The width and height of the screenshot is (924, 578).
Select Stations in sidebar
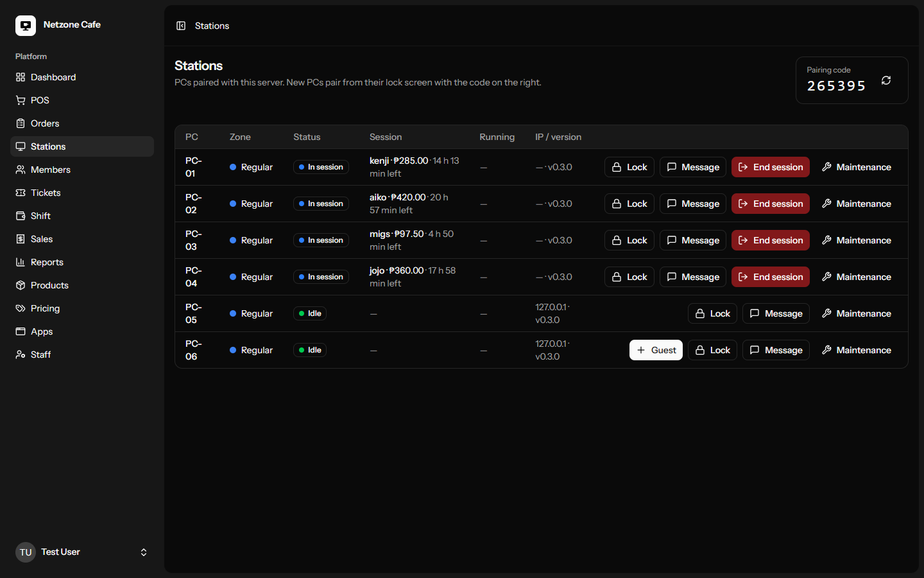(82, 146)
